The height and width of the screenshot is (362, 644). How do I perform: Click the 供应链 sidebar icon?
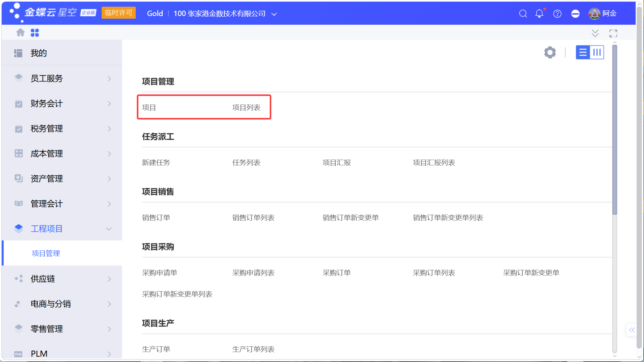19,279
